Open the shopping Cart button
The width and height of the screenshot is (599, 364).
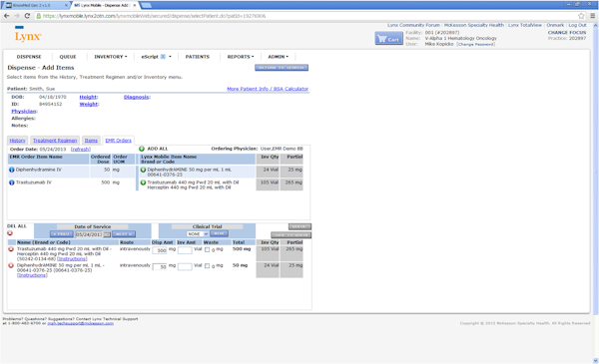388,39
